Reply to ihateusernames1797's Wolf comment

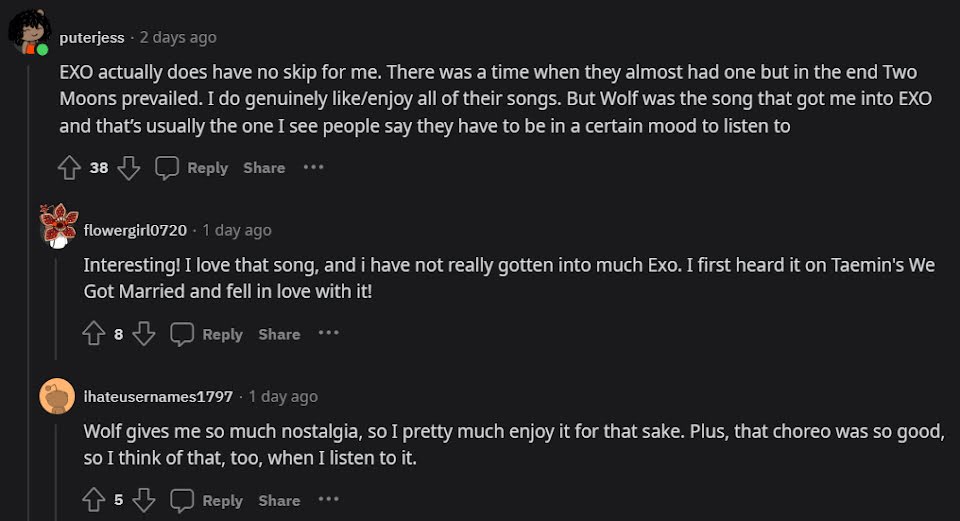pos(207,500)
